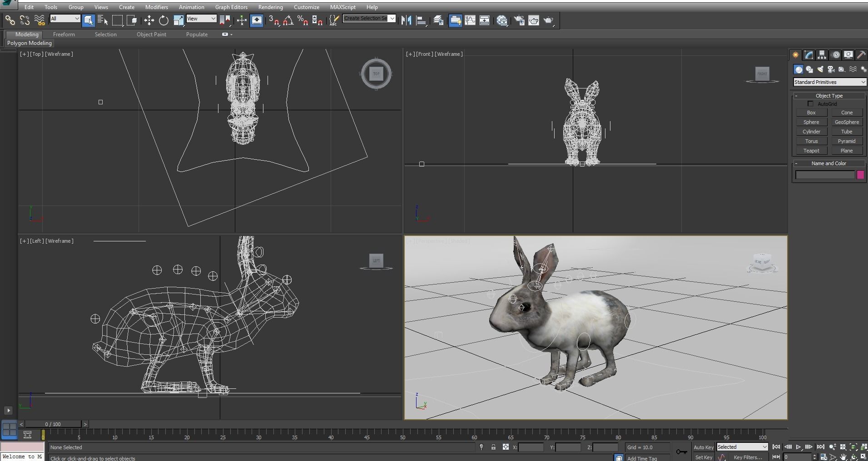Image resolution: width=868 pixels, height=461 pixels.
Task: Toggle the Graphite ribbon display
Action: point(455,20)
